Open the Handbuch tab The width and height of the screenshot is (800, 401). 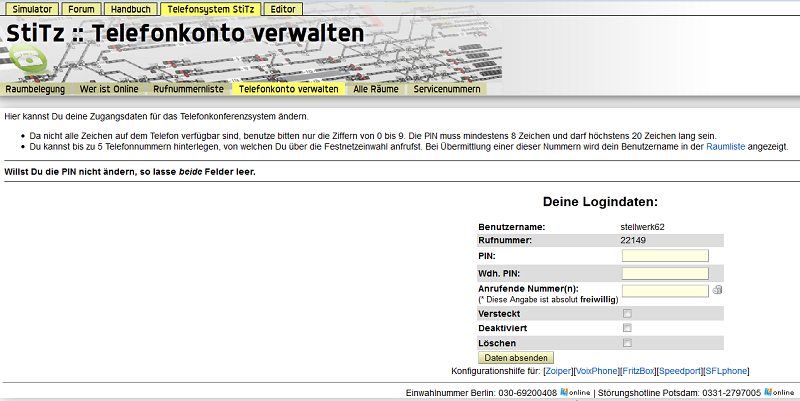pyautogui.click(x=131, y=9)
